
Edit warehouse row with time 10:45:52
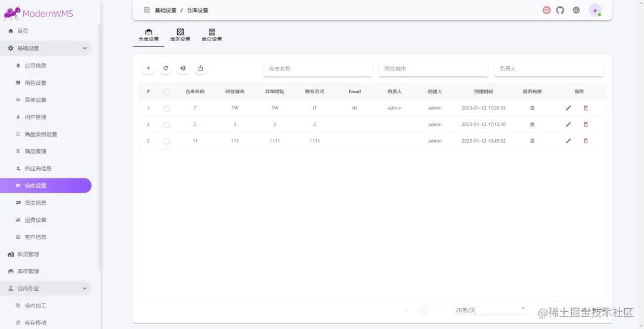coord(568,141)
